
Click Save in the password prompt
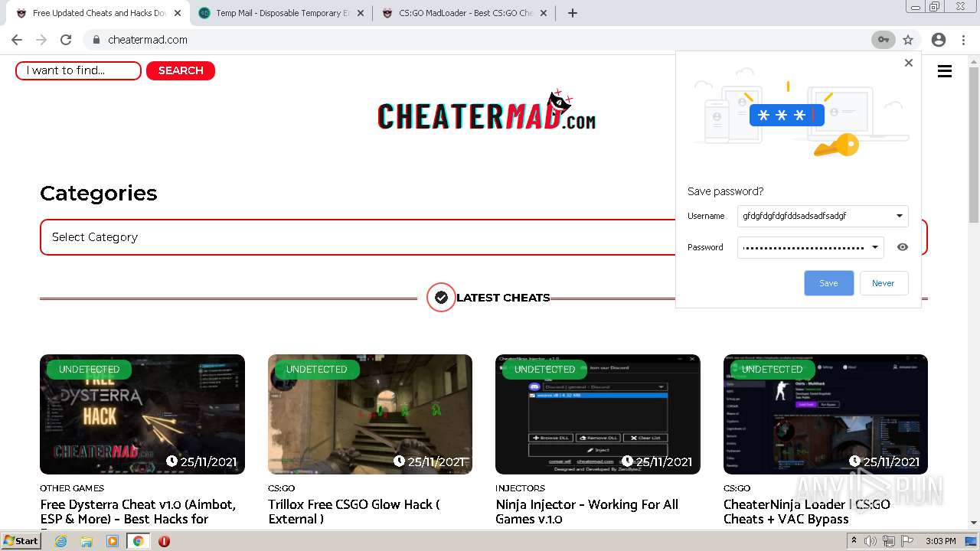tap(828, 283)
